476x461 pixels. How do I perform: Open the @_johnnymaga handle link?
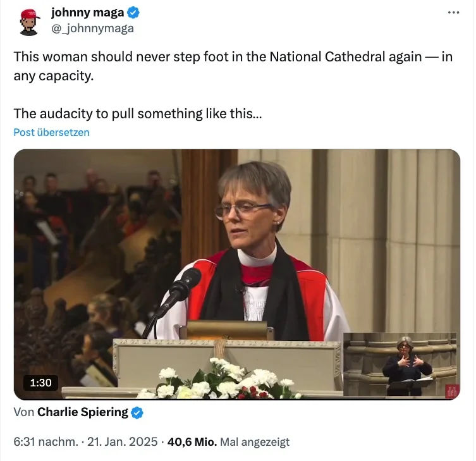92,28
